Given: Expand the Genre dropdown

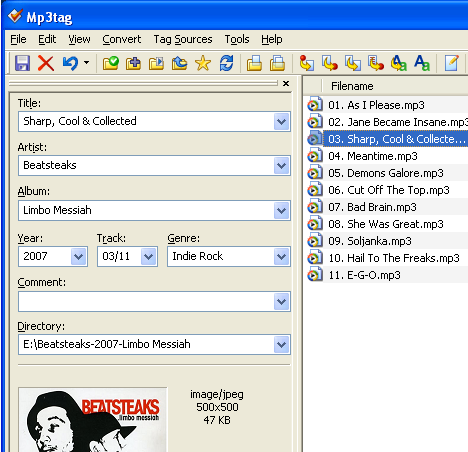Looking at the screenshot, I should [281, 257].
